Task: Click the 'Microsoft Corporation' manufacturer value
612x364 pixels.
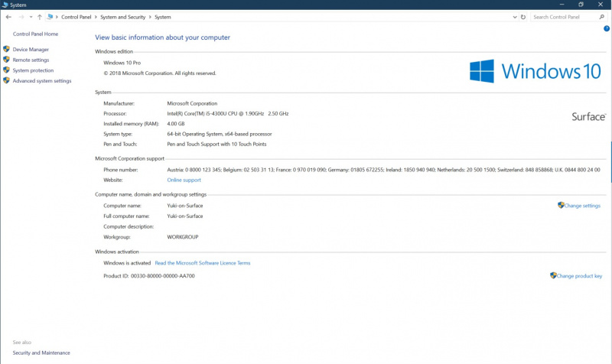Action: coord(192,104)
